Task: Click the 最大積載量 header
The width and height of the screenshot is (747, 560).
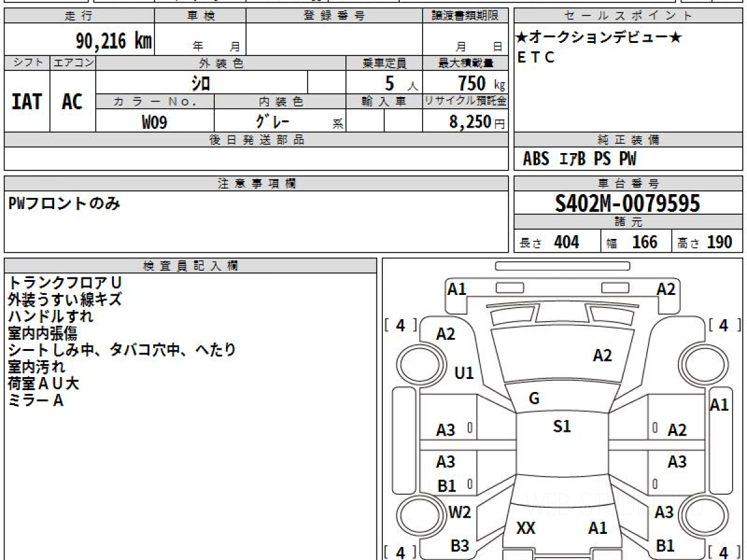Action: coord(465,63)
